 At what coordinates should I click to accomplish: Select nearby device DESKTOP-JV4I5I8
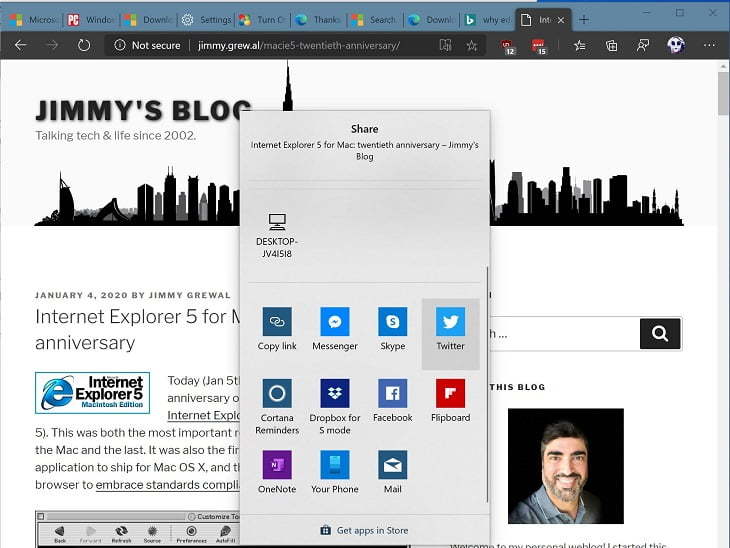click(277, 236)
